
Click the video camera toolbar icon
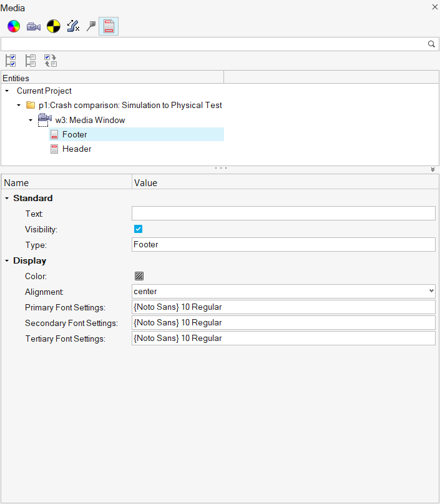34,26
